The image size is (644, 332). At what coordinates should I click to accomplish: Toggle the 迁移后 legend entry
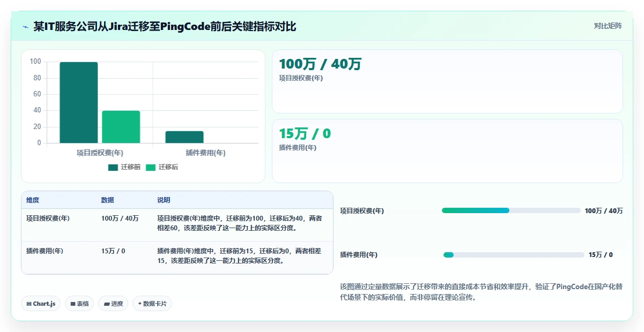tap(162, 167)
